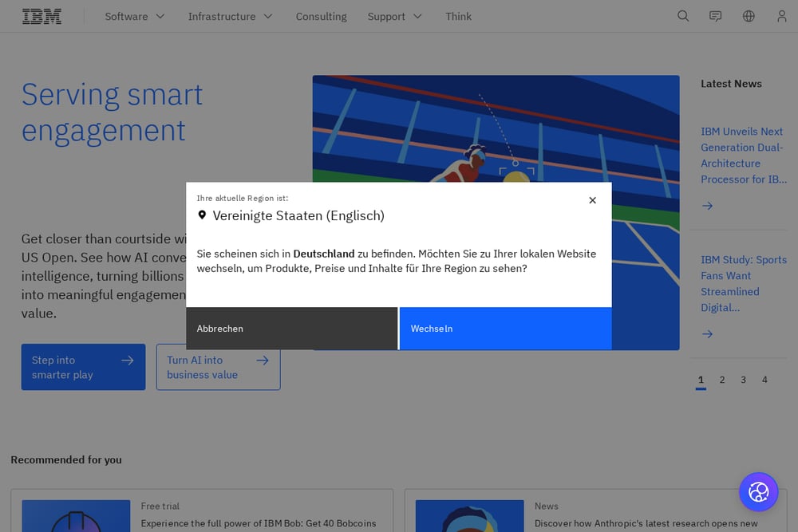The width and height of the screenshot is (798, 532).
Task: Open IBM Study: Sports Fans Want link
Action: coord(744,283)
